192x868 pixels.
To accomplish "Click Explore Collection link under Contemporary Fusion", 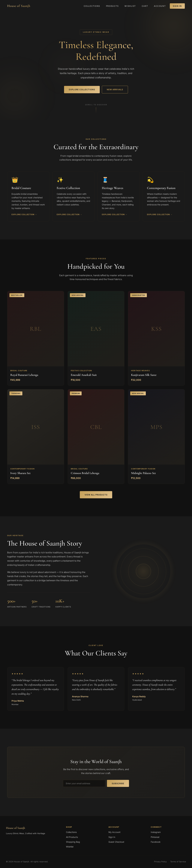I will point(159,215).
